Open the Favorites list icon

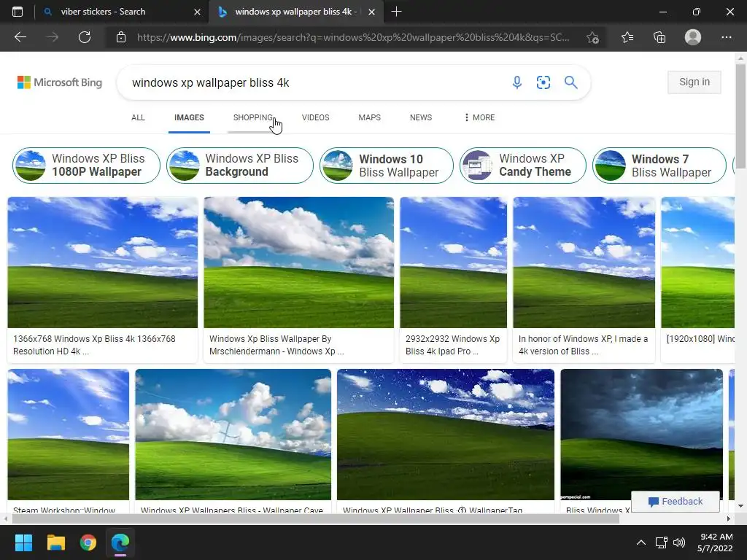(x=627, y=37)
